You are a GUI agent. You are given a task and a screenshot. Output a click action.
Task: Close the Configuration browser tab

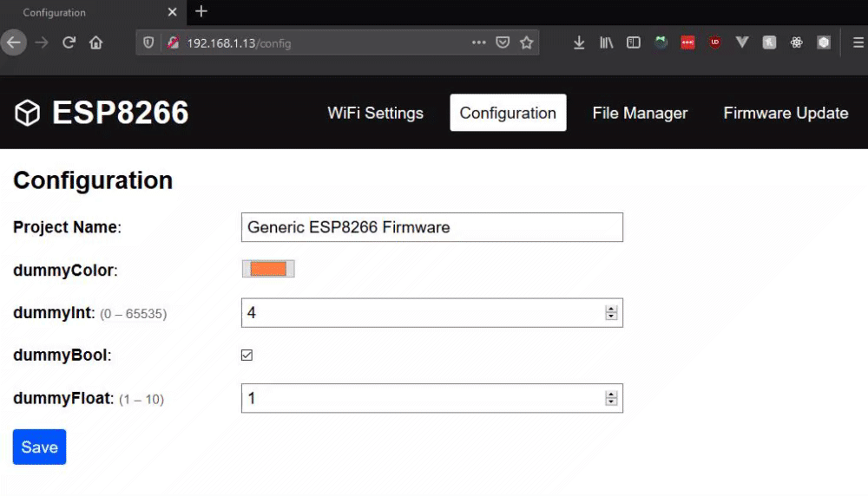pos(172,12)
